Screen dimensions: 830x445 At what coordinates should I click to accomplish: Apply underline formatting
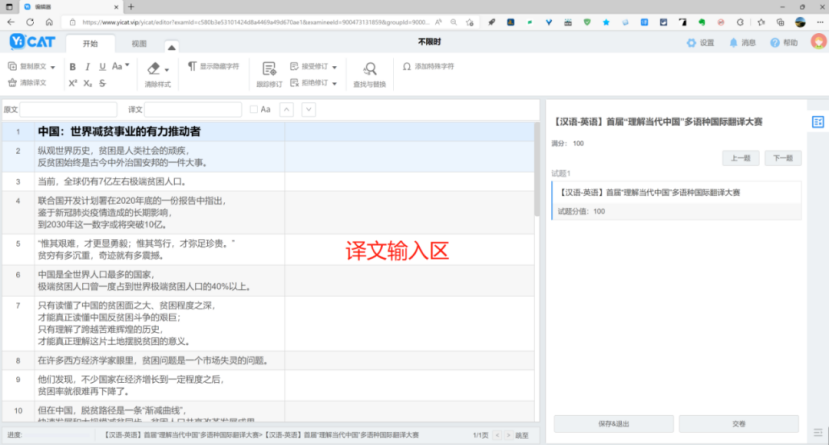point(103,66)
